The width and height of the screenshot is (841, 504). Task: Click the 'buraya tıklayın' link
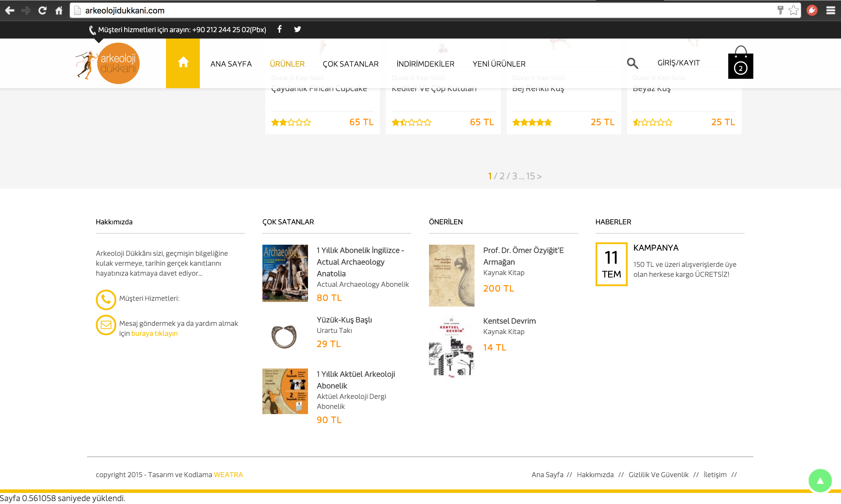click(x=154, y=333)
